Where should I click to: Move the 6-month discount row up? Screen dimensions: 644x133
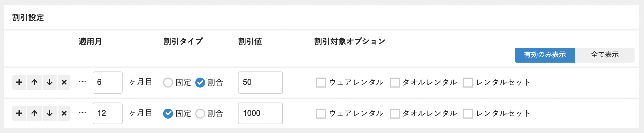click(x=34, y=82)
